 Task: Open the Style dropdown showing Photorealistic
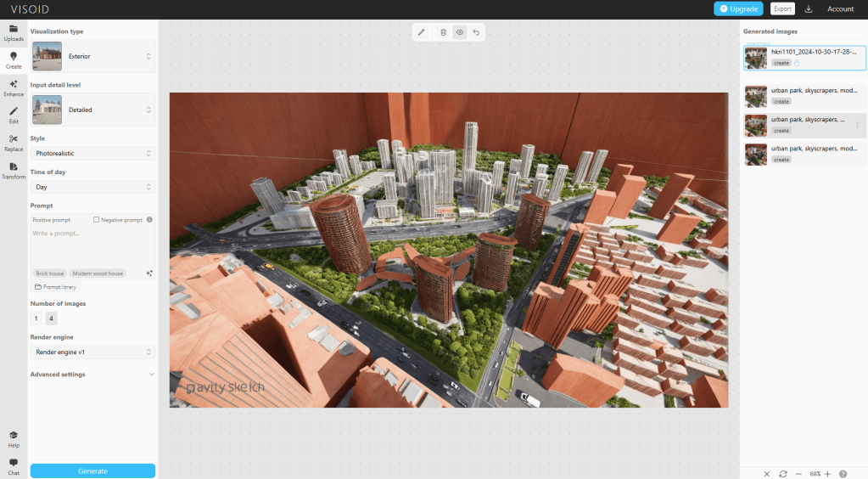tap(92, 154)
